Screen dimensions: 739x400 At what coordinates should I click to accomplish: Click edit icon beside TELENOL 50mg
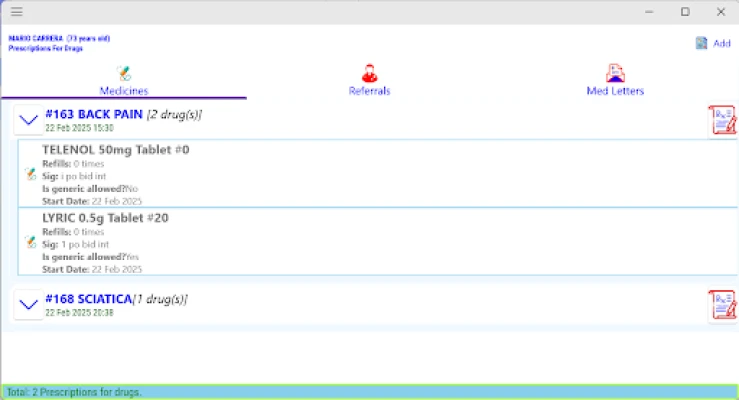(x=30, y=173)
